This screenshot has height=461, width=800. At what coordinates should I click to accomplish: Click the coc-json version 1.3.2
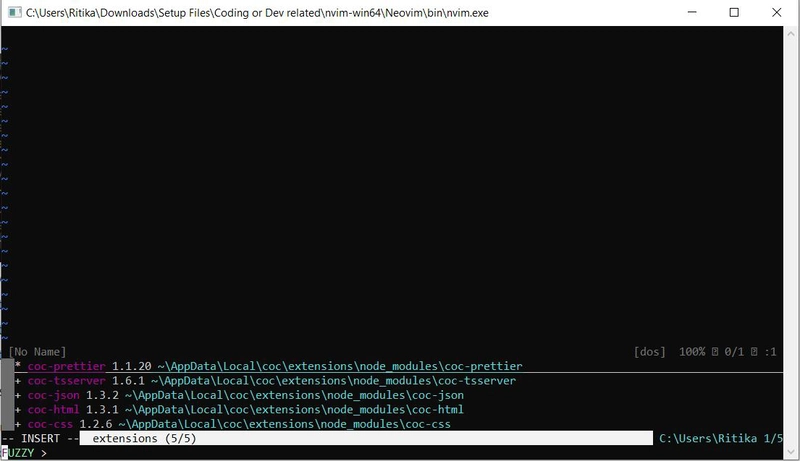pos(102,395)
